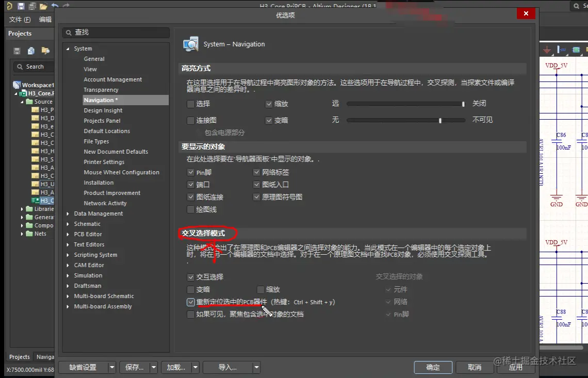Click the 导入... button
588x378 pixels.
click(x=227, y=368)
